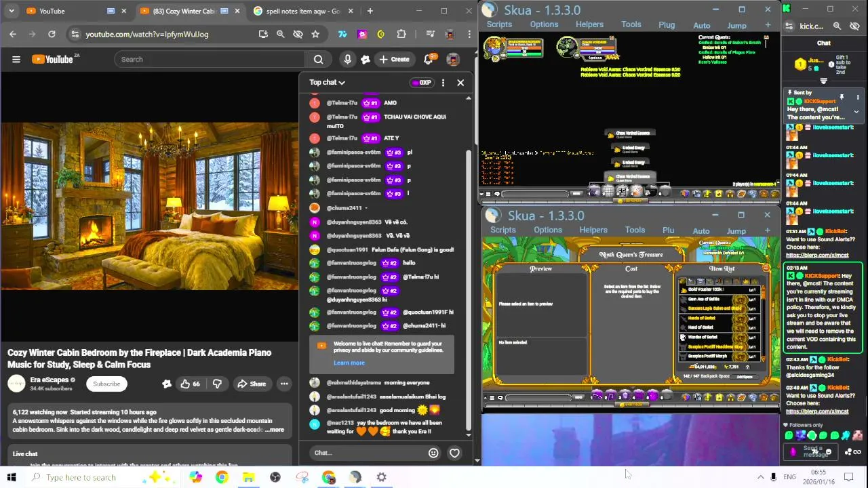Open Auto menu in top Skua window

(702, 26)
